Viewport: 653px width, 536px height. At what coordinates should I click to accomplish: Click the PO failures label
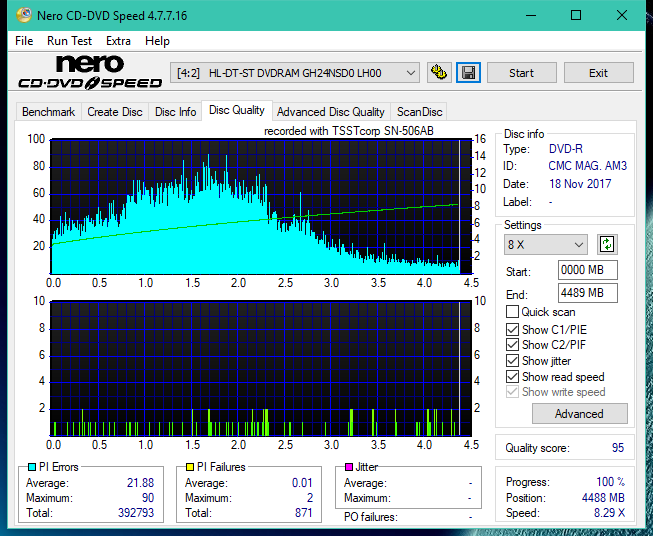[371, 517]
